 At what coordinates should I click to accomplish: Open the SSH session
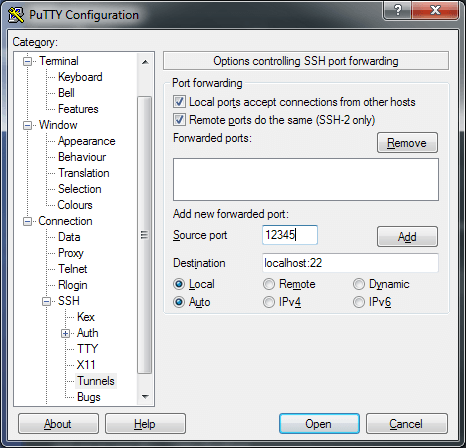coord(319,424)
